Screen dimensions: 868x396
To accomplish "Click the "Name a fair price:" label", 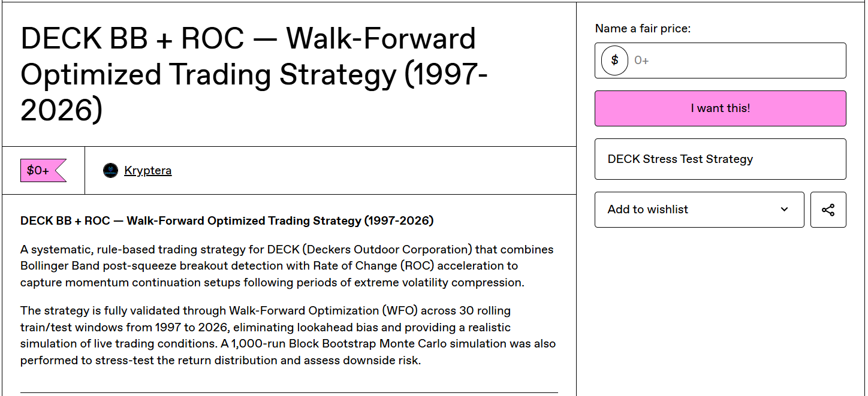I will point(643,29).
